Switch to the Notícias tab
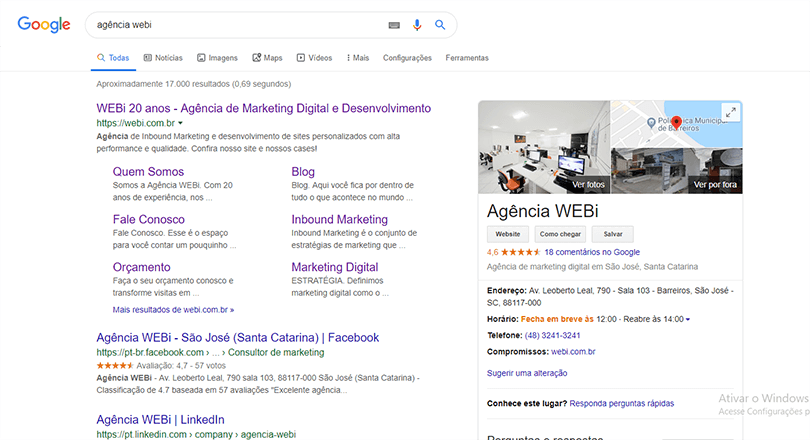The height and width of the screenshot is (440, 810). click(x=163, y=58)
